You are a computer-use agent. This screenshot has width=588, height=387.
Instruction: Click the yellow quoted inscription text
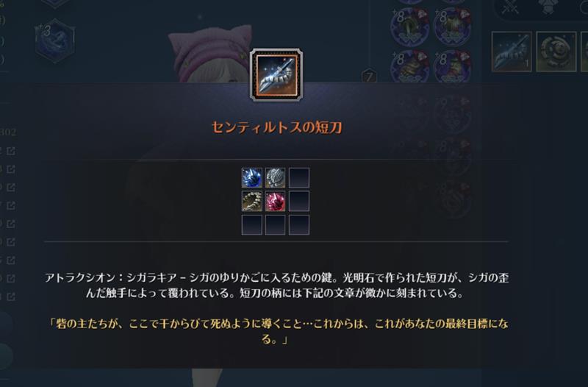tap(277, 331)
